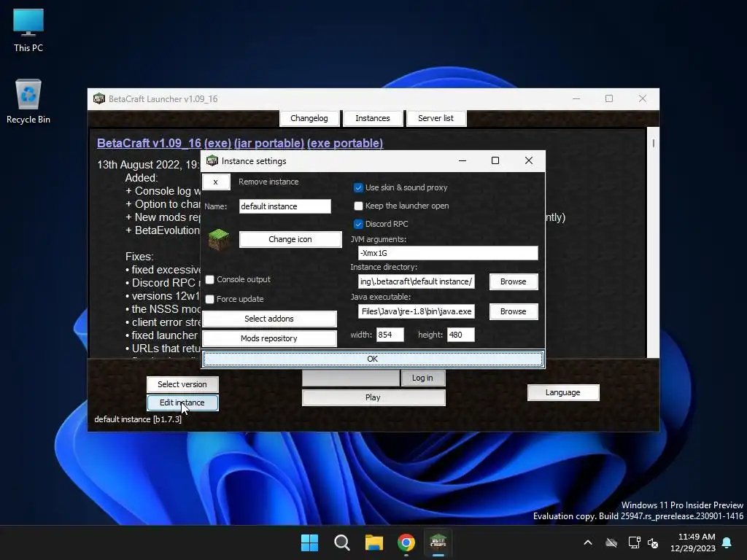This screenshot has height=560, width=747.
Task: Click the muted volume tray icon
Action: tap(653, 542)
